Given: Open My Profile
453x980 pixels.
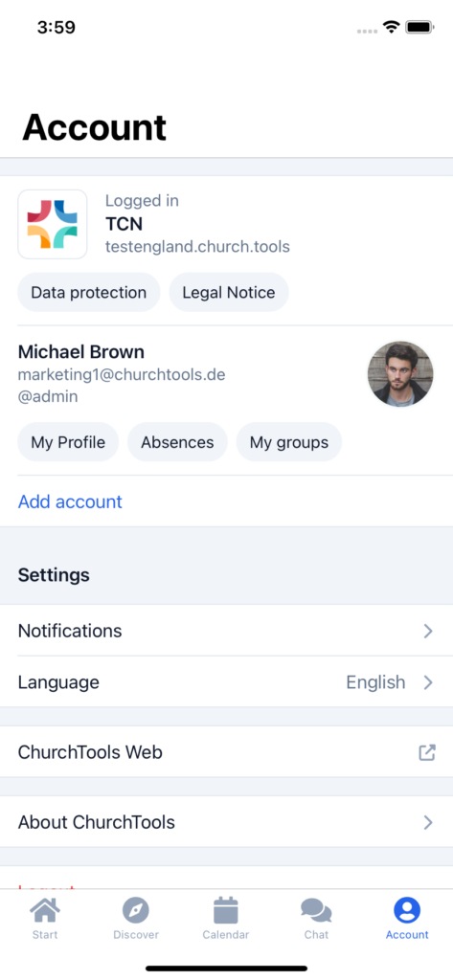Looking at the screenshot, I should pyautogui.click(x=68, y=442).
